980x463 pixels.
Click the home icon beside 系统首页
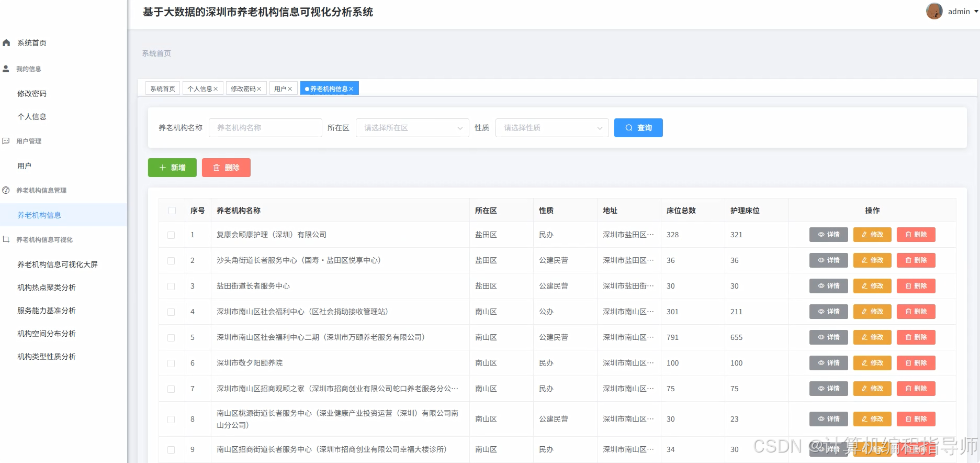(x=6, y=43)
